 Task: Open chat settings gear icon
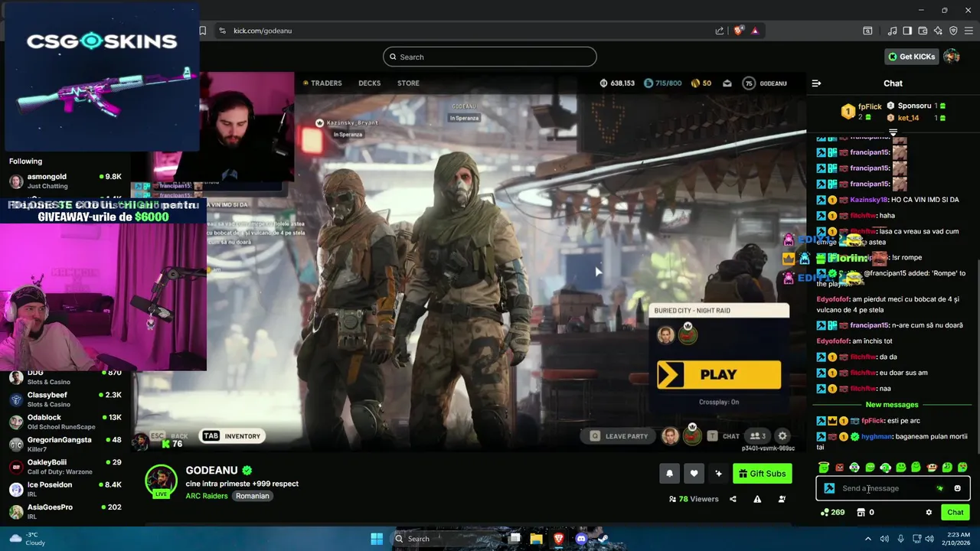tap(929, 513)
